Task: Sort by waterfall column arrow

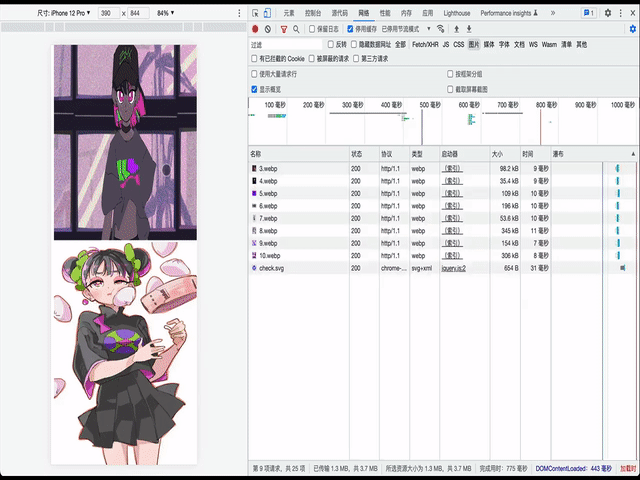Action: point(633,154)
